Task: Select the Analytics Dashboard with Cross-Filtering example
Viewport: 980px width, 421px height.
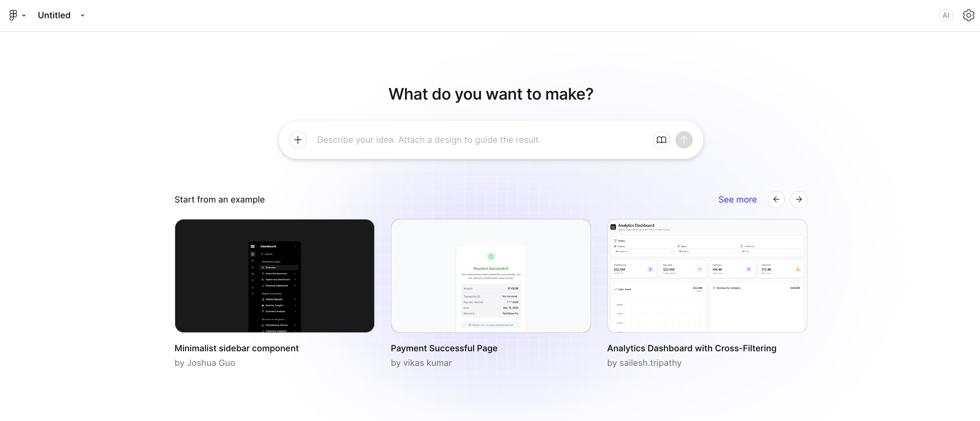Action: (x=707, y=276)
